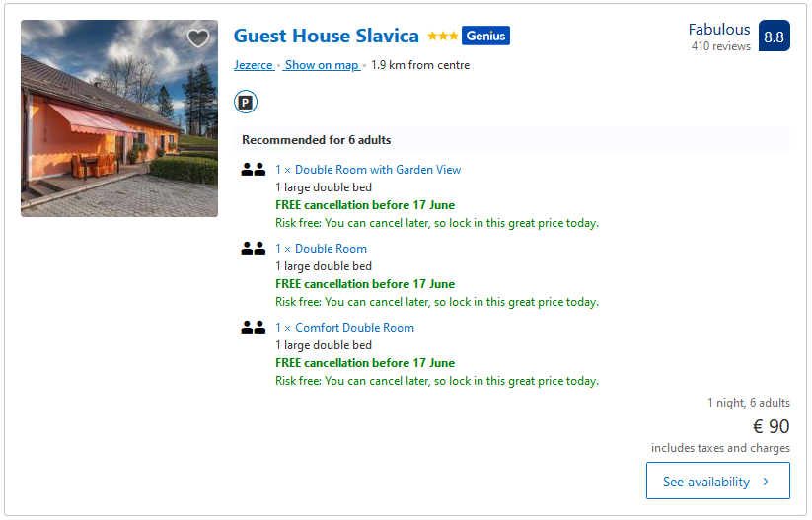This screenshot has height=520, width=812.
Task: Click the parking icon
Action: [246, 101]
